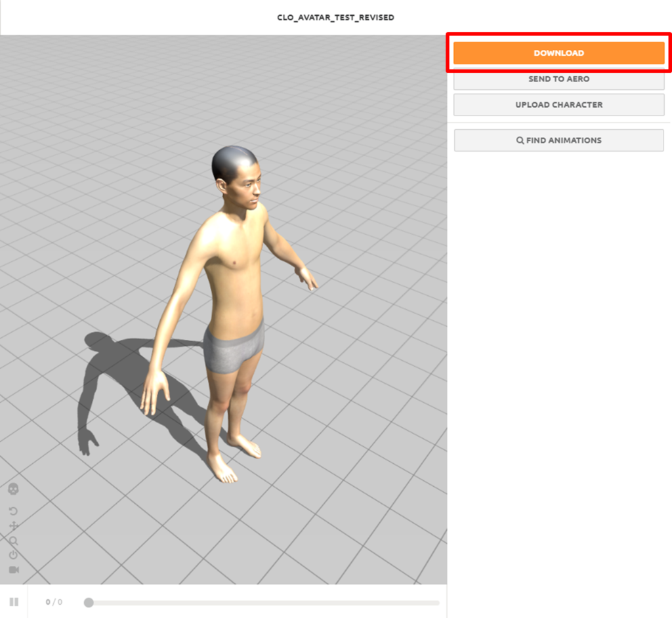Open Upload Character button
Viewport: 672px width, 618px height.
tap(559, 104)
